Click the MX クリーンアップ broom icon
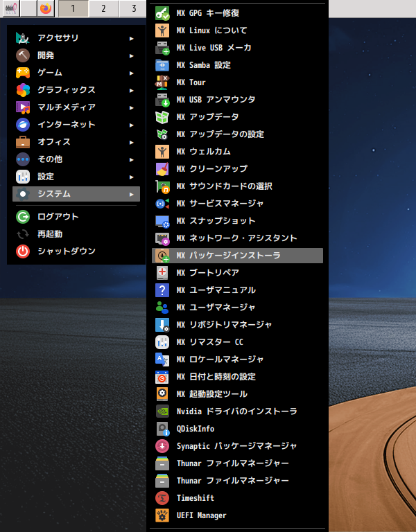Viewport: 416px width, 532px height. pyautogui.click(x=162, y=169)
